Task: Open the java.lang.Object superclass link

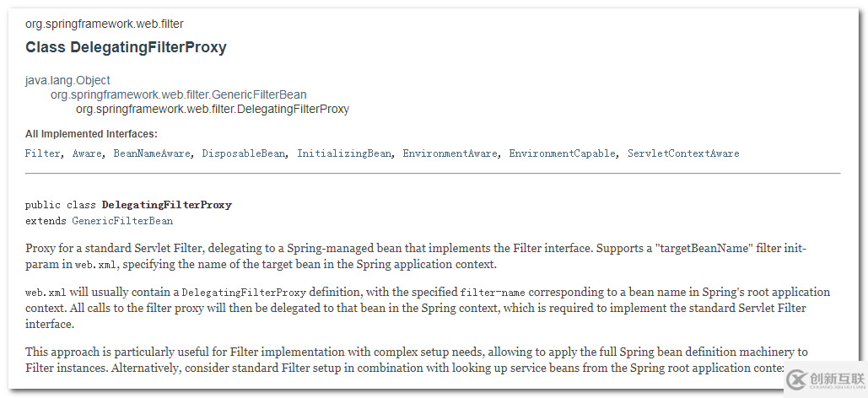Action: pos(67,80)
